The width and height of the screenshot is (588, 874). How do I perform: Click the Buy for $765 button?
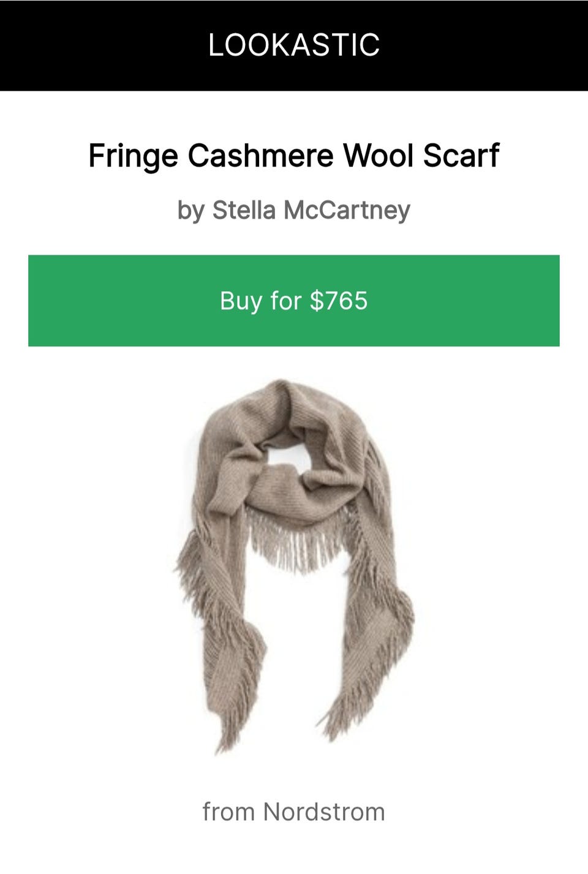tap(294, 301)
